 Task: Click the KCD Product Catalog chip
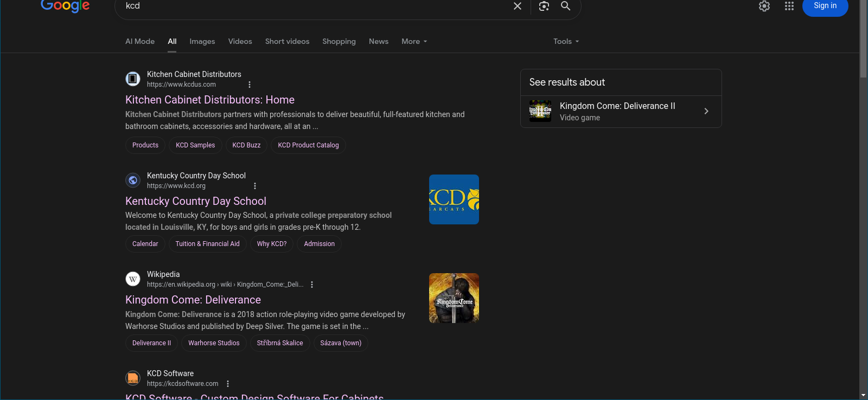coord(308,145)
